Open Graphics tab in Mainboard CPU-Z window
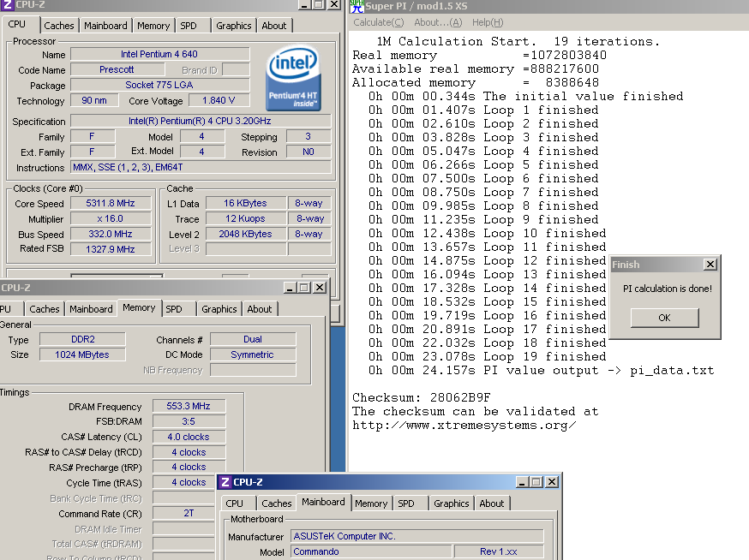The width and height of the screenshot is (749, 560). (452, 503)
